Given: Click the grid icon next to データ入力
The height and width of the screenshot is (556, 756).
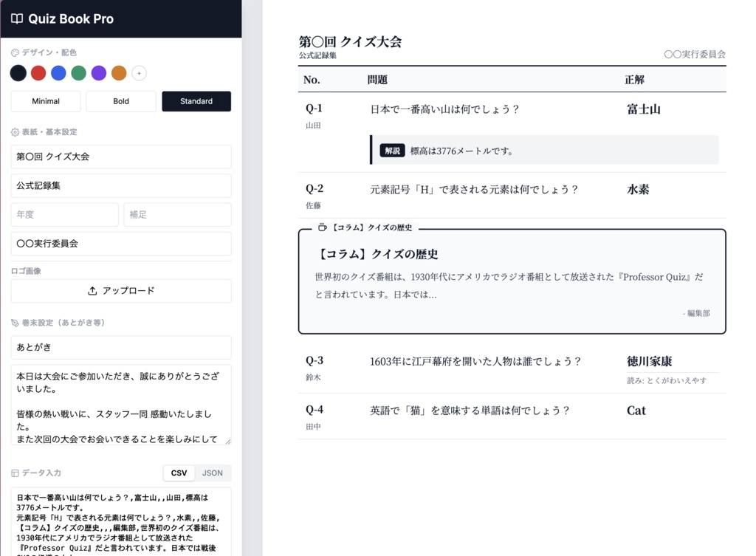Looking at the screenshot, I should click(x=13, y=473).
